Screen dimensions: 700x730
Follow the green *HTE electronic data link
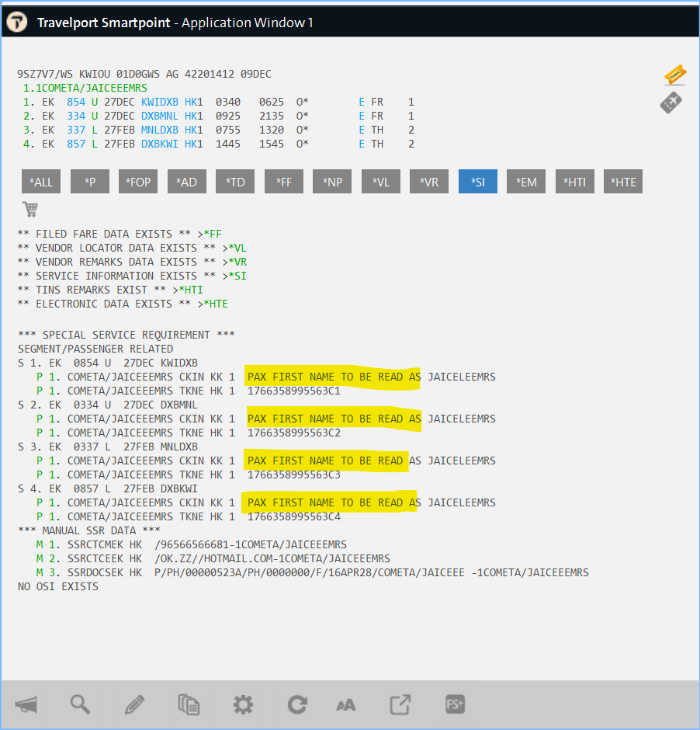click(x=216, y=304)
